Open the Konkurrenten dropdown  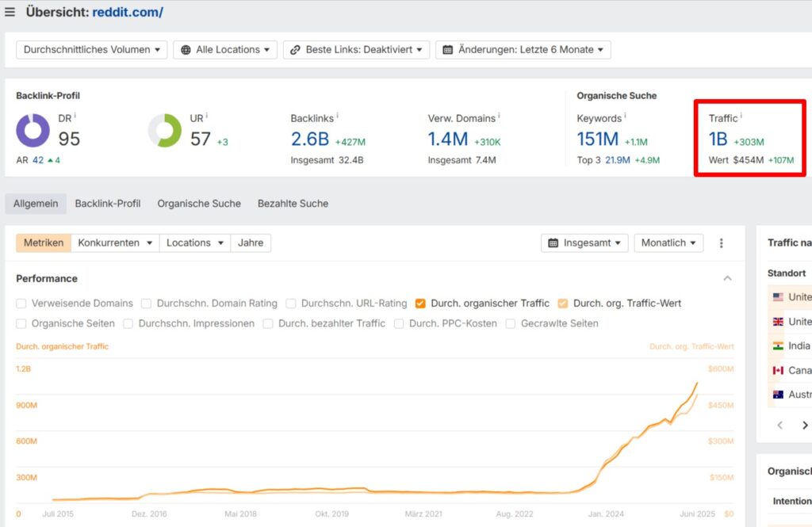(115, 242)
